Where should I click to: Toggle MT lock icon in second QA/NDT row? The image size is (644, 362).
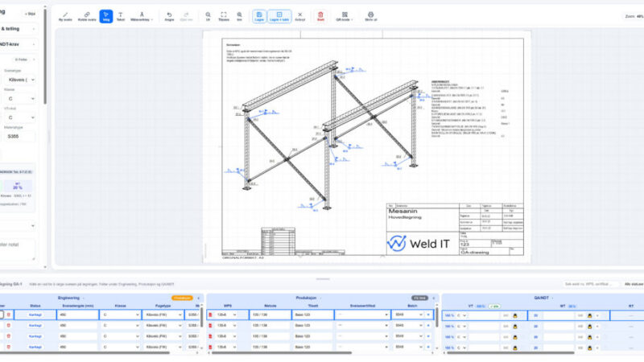coord(590,327)
